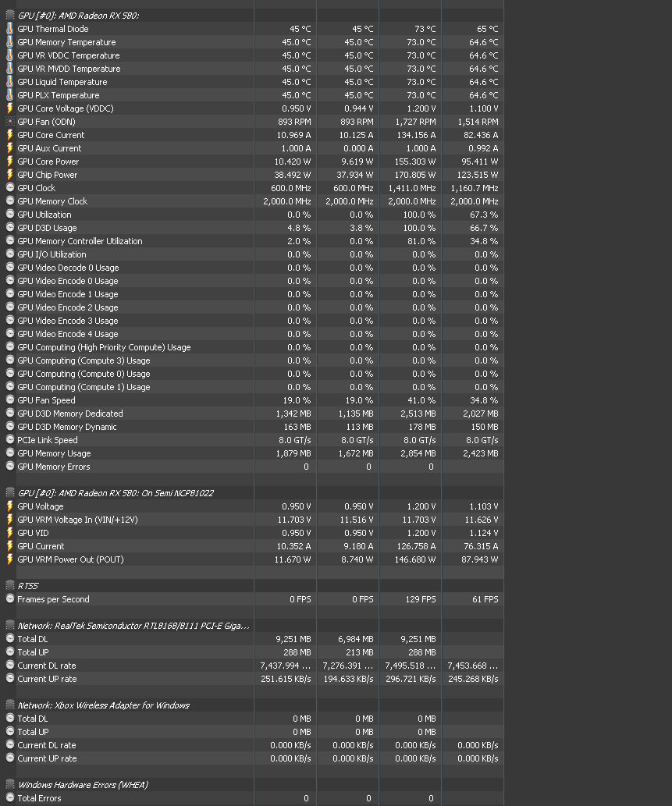Image resolution: width=672 pixels, height=806 pixels.
Task: Collapse the On Semi NCP81022 sensor group
Action: pyautogui.click(x=10, y=493)
